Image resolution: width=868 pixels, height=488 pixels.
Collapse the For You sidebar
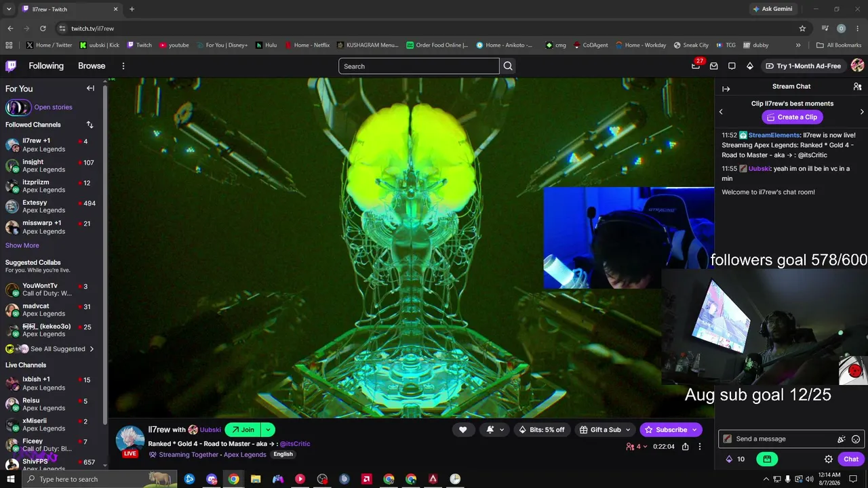point(90,88)
